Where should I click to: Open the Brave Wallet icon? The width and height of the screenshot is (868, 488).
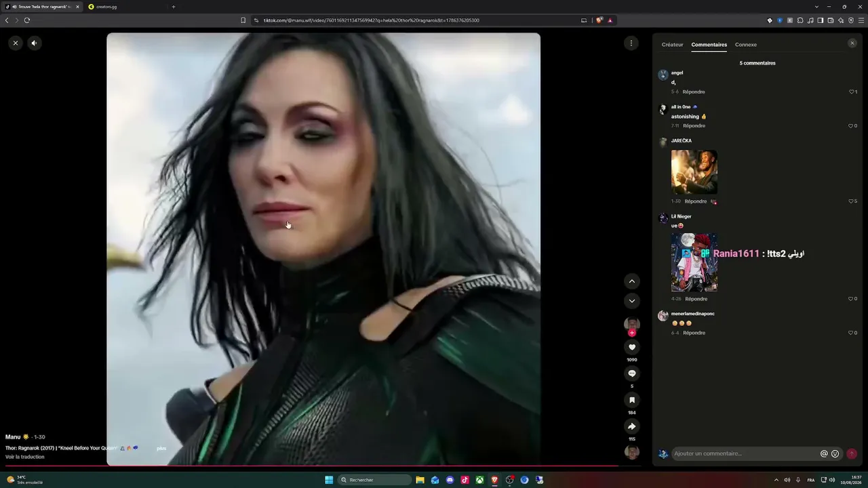pyautogui.click(x=831, y=20)
